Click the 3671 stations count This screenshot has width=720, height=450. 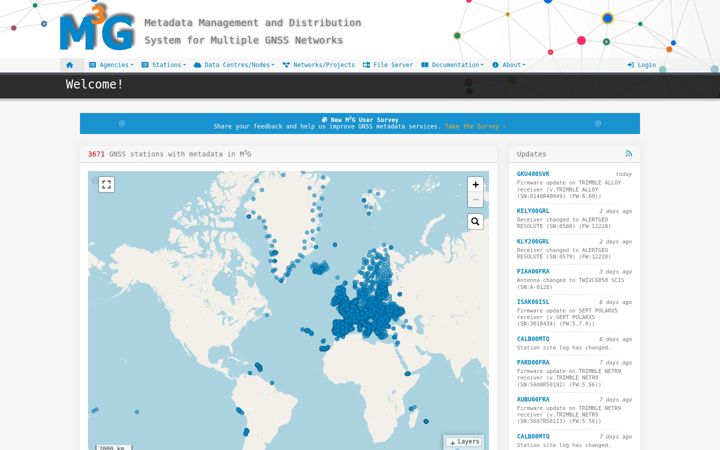96,154
